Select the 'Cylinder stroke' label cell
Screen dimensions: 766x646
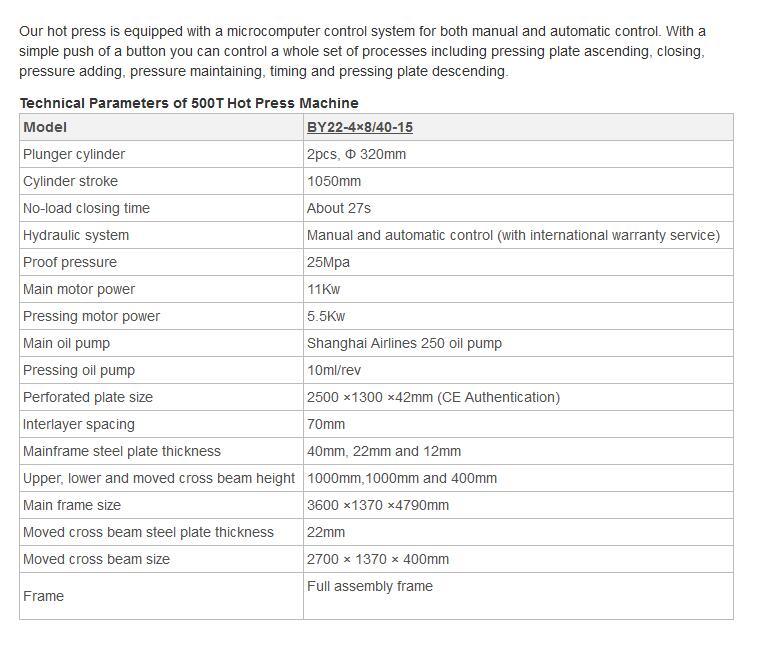point(70,181)
